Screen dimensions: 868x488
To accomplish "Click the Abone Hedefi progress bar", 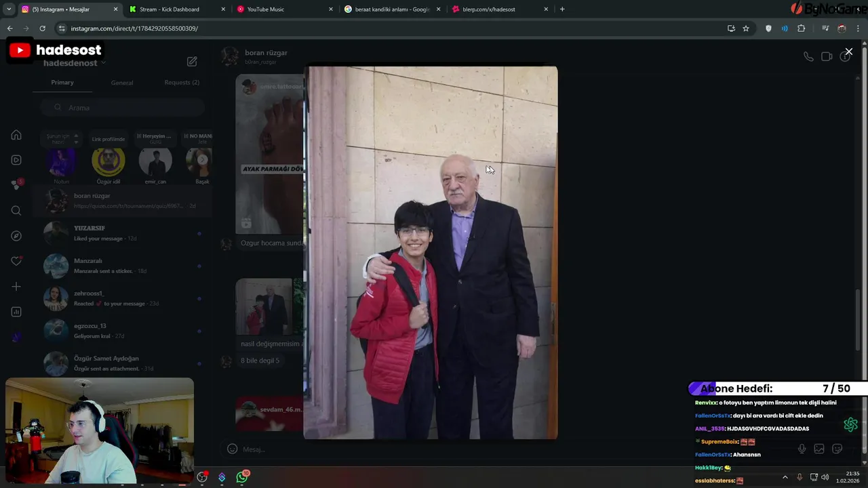I will click(778, 388).
